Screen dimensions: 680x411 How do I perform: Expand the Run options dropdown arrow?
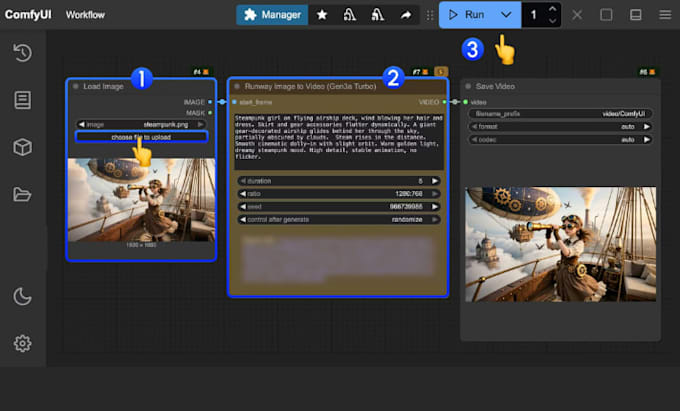[506, 15]
